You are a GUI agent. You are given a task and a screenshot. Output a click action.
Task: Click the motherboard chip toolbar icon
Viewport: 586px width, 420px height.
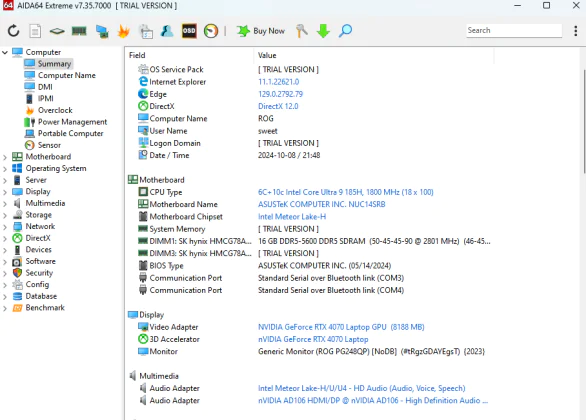pos(57,31)
